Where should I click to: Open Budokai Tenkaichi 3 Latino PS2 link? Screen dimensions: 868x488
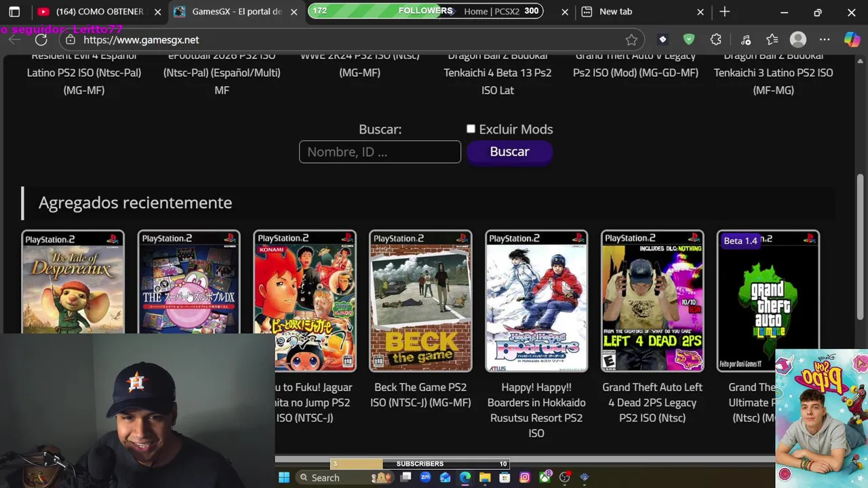[x=773, y=73]
